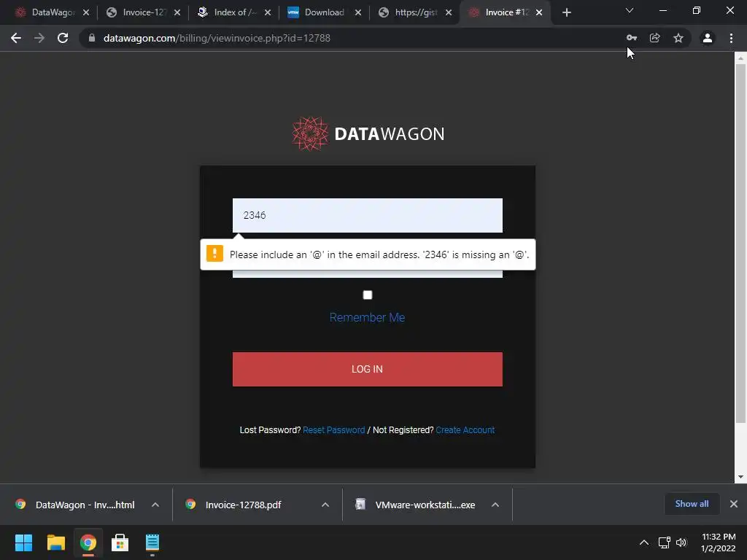This screenshot has height=560, width=747.
Task: Open File Explorer from taskbar
Action: (55, 542)
